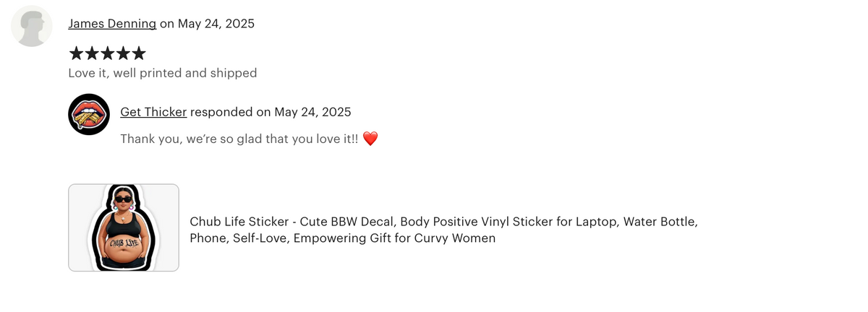Click 'Empowering Gift for Curvy Women' title line
The height and width of the screenshot is (312, 868).
click(396, 238)
